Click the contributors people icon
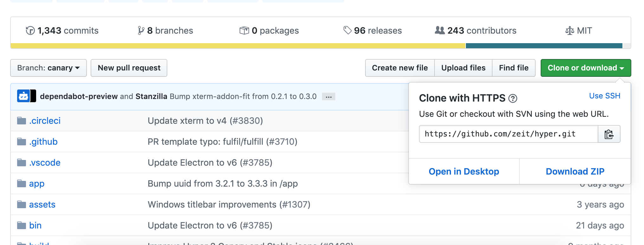This screenshot has width=644, height=245. [x=440, y=30]
